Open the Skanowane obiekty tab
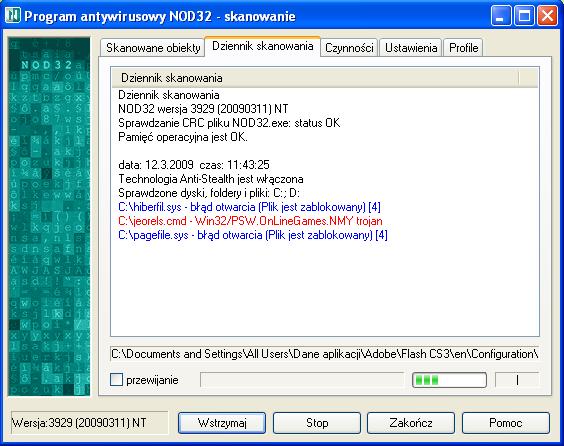 coord(153,47)
